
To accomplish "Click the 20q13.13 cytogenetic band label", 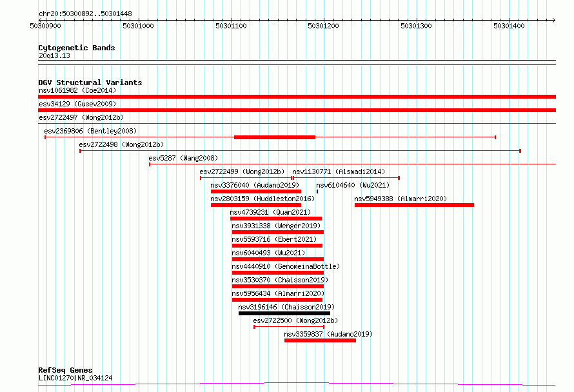I will coord(54,55).
